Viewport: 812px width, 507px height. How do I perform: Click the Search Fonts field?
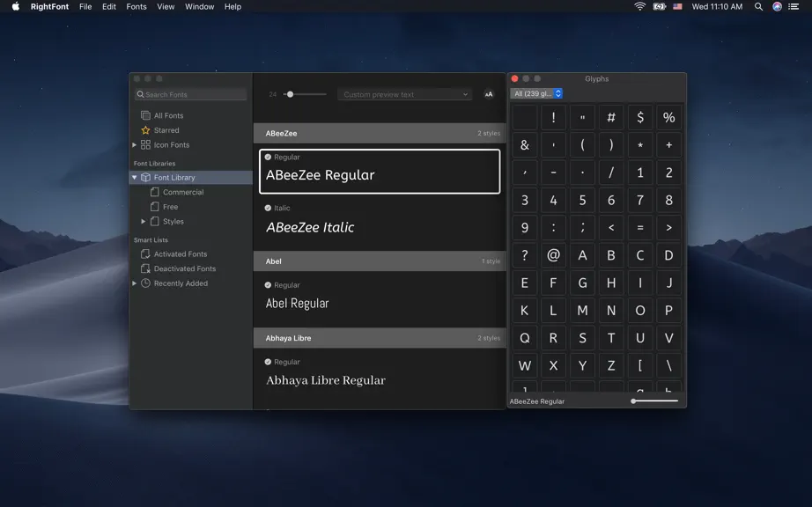pyautogui.click(x=190, y=94)
